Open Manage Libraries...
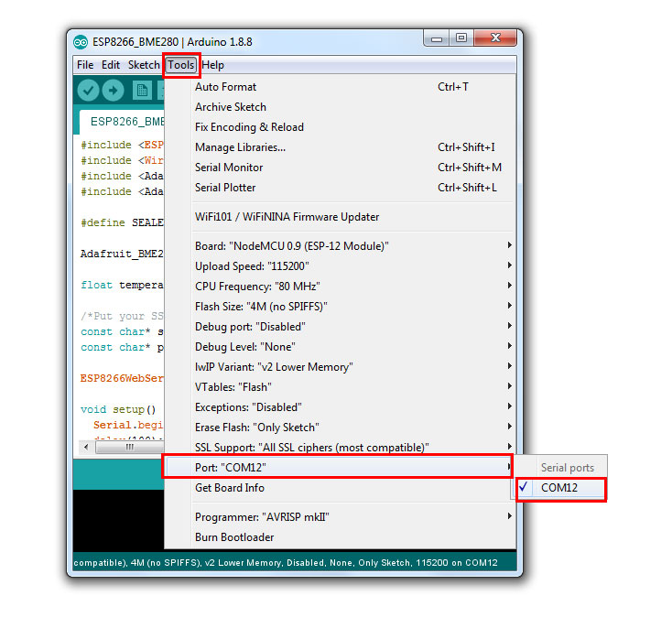The image size is (672, 628). 340,147
